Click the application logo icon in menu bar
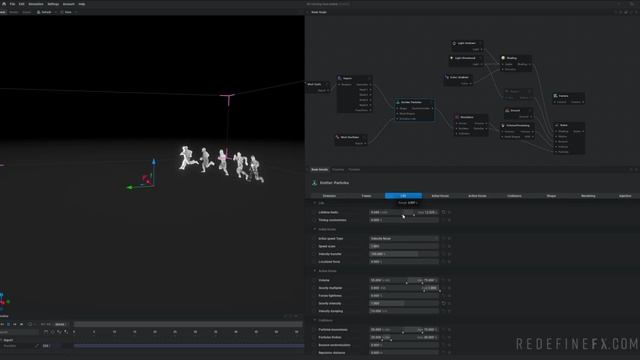640x360 pixels. pos(4,4)
